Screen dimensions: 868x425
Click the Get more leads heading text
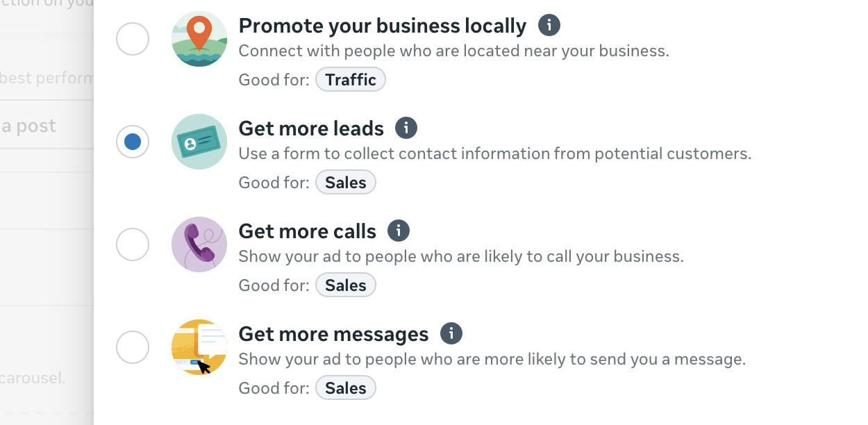tap(311, 128)
